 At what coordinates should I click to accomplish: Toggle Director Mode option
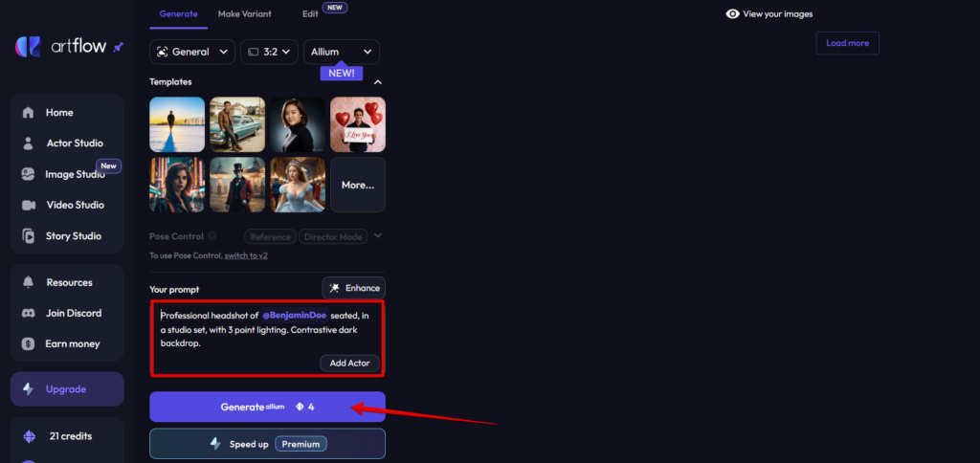click(333, 237)
